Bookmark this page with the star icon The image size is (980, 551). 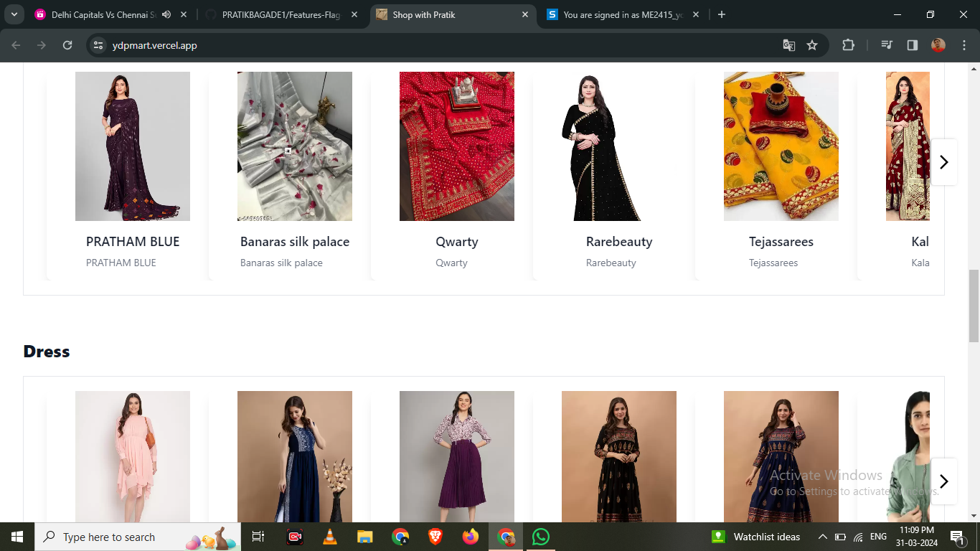(812, 45)
